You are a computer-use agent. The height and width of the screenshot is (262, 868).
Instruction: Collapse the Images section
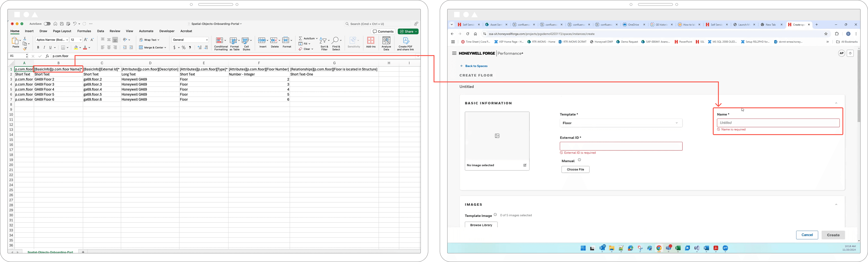pos(836,205)
